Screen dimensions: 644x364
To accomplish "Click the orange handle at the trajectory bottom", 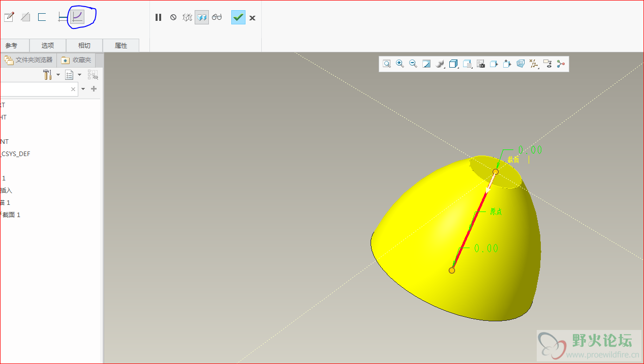I will point(452,270).
